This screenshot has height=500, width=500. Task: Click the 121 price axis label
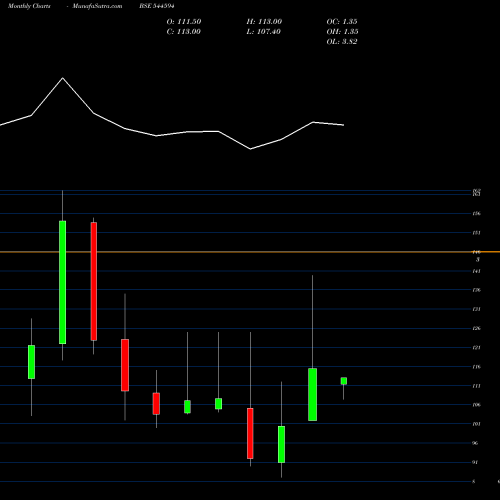[x=477, y=348]
